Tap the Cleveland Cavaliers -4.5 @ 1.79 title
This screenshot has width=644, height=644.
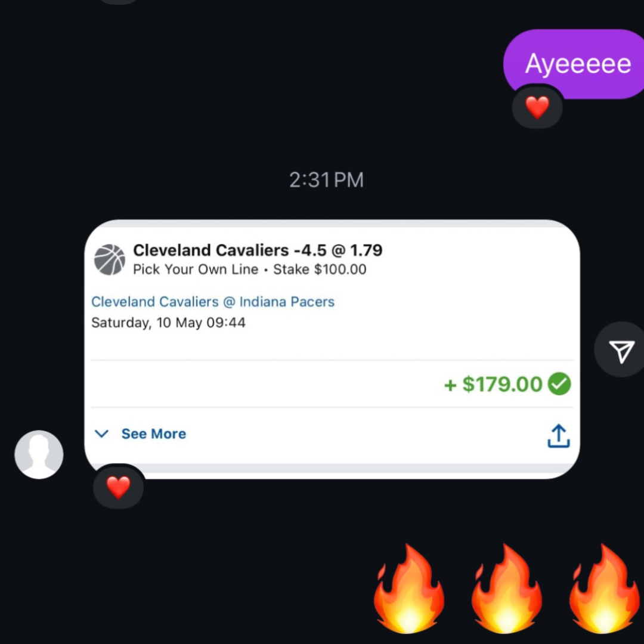click(x=258, y=250)
